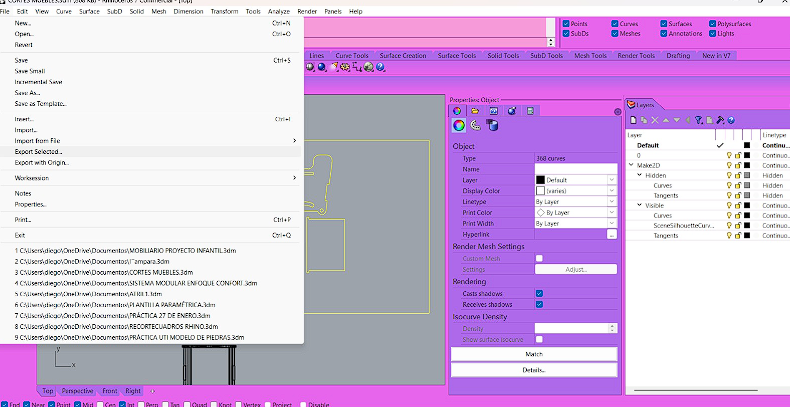Toggle lightbulb visibility of Make2D layer
The width and height of the screenshot is (790, 407).
point(729,165)
